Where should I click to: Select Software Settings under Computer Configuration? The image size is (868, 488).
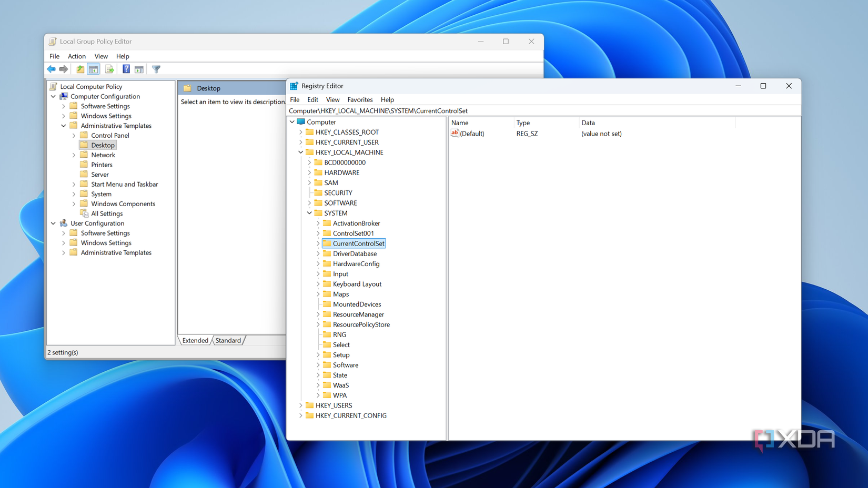(x=105, y=106)
